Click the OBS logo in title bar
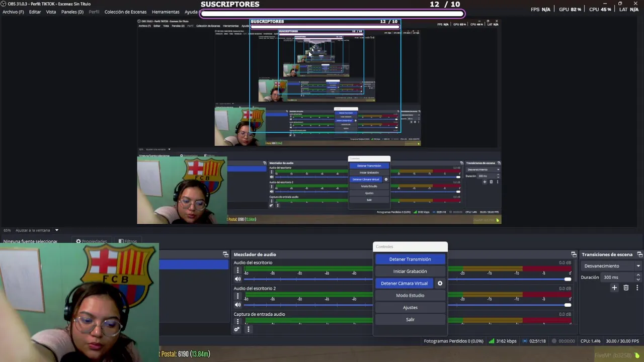Image resolution: width=644 pixels, height=362 pixels. [4, 4]
